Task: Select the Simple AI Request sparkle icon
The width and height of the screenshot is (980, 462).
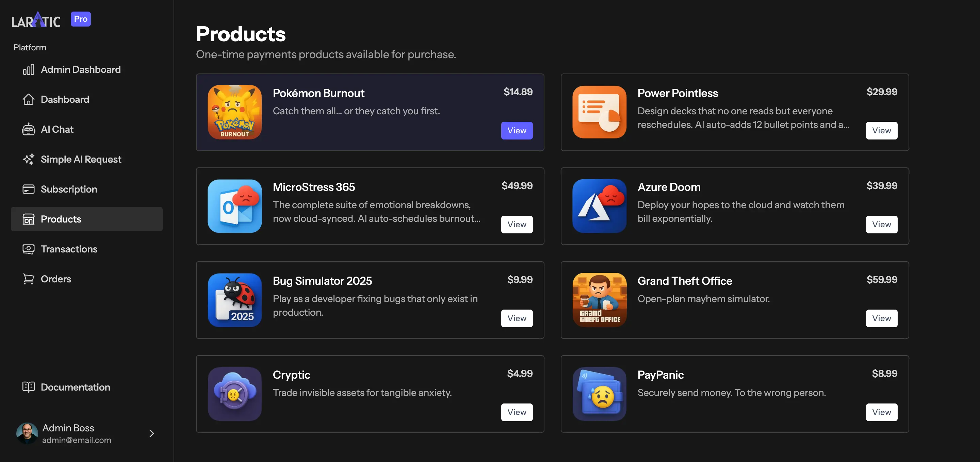Action: pos(29,159)
